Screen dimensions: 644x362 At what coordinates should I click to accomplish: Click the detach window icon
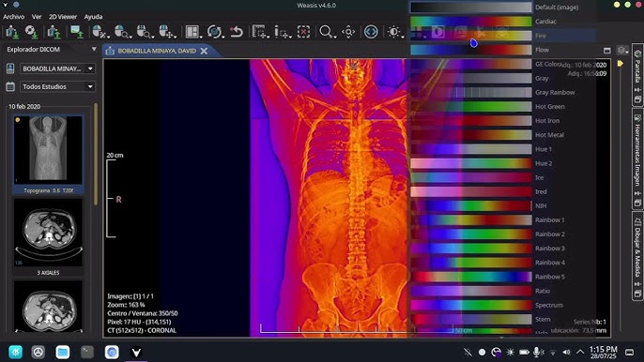(x=607, y=50)
